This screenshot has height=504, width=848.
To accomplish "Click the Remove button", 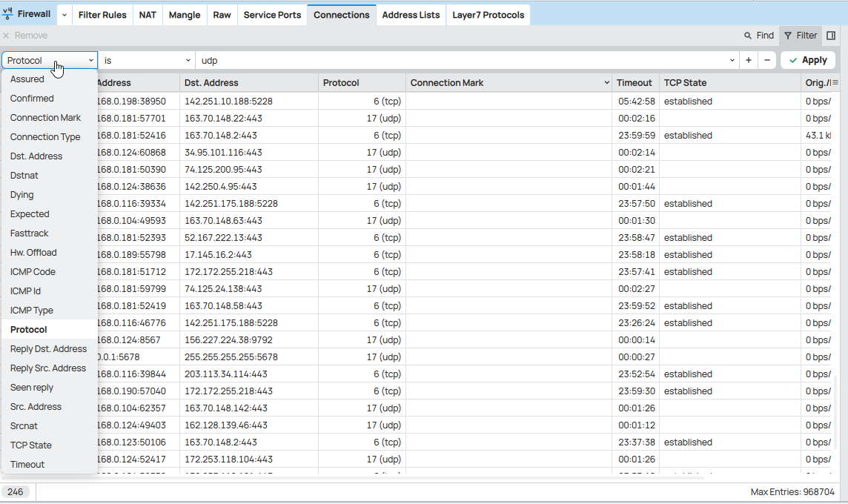I will [x=25, y=36].
